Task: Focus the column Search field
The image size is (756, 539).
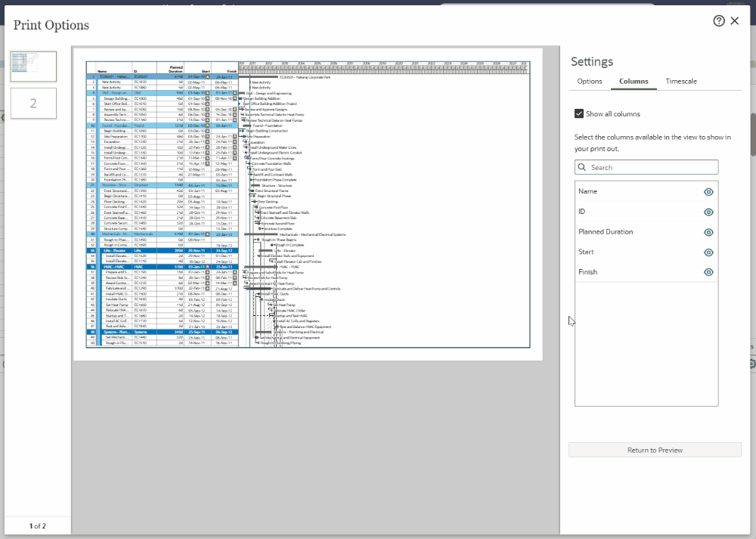Action: pos(646,167)
